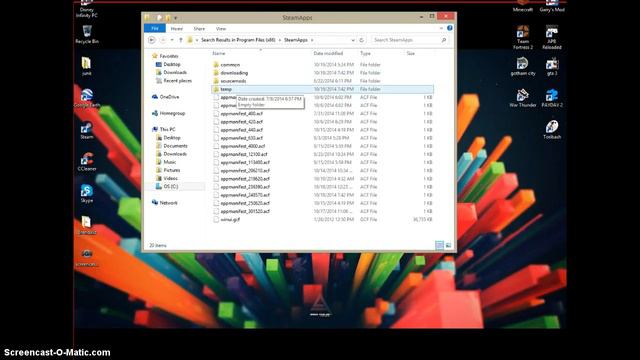
Task: Open the View ribbon tab
Action: point(221,29)
